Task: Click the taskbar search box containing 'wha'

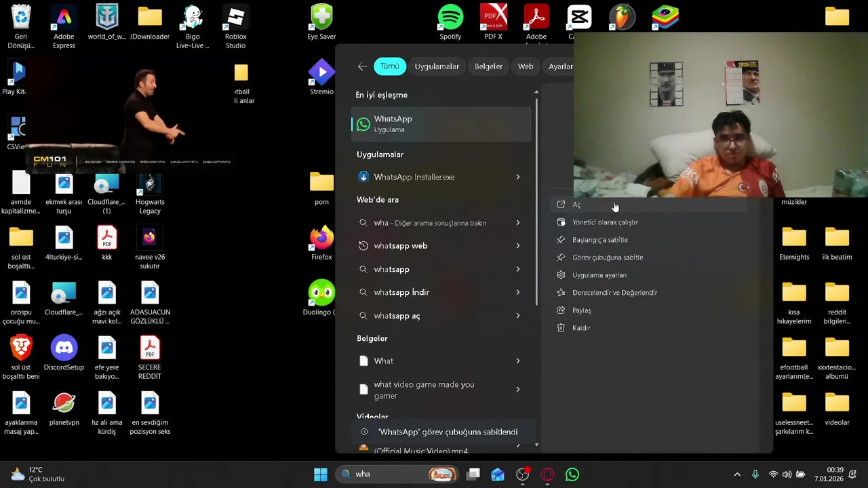Action: 397,474
